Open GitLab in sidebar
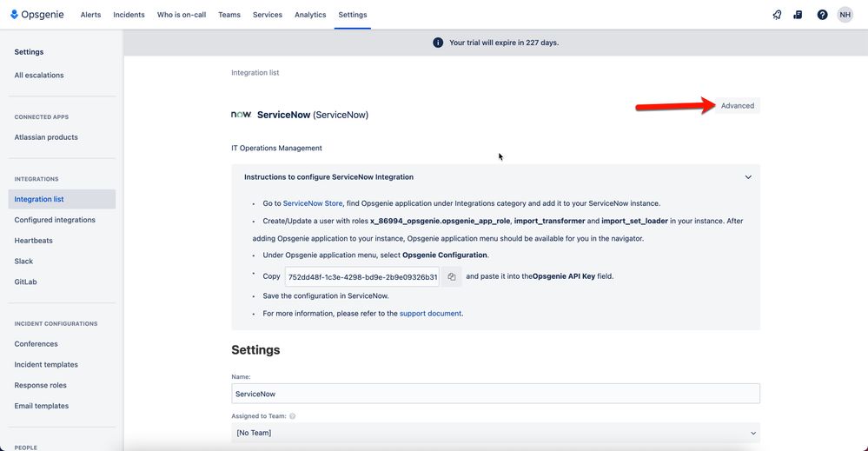Screen dimensions: 868x451 [25, 282]
